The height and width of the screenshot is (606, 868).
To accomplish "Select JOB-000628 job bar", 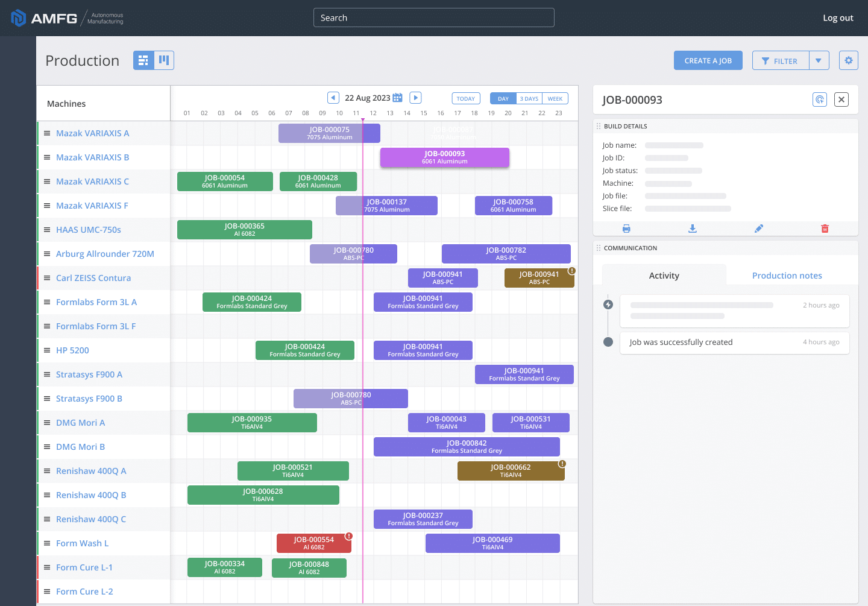I will click(x=263, y=495).
